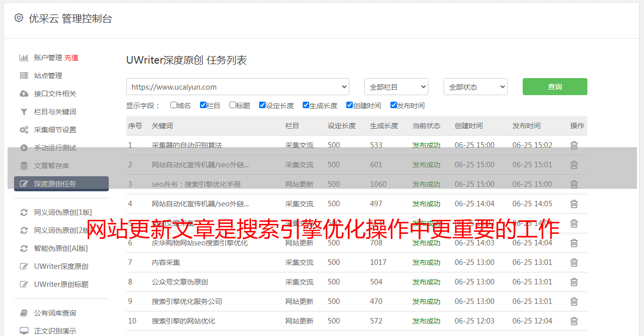This screenshot has width=644, height=336.
Task: Click trash icon for 内容采集 row
Action: (x=574, y=262)
